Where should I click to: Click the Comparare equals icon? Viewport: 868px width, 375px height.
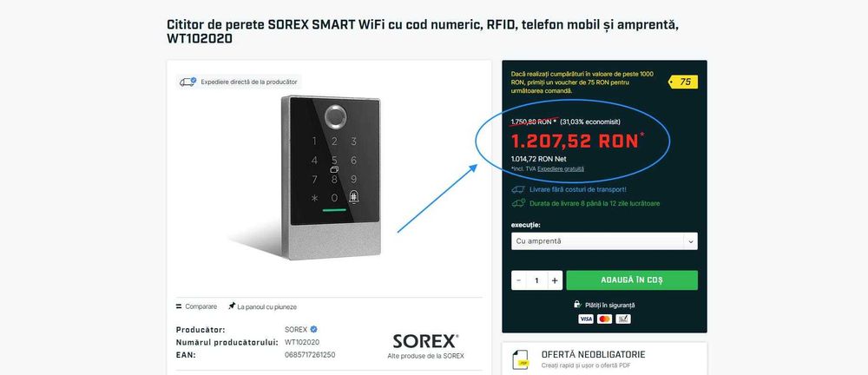pos(179,306)
